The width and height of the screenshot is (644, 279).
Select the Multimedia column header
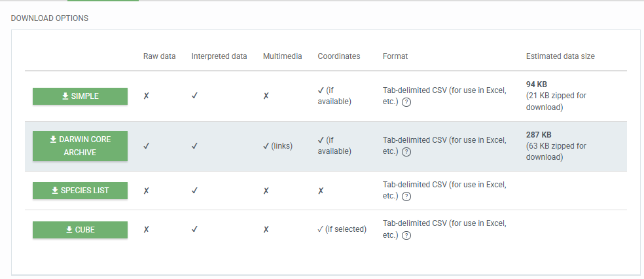click(x=282, y=56)
